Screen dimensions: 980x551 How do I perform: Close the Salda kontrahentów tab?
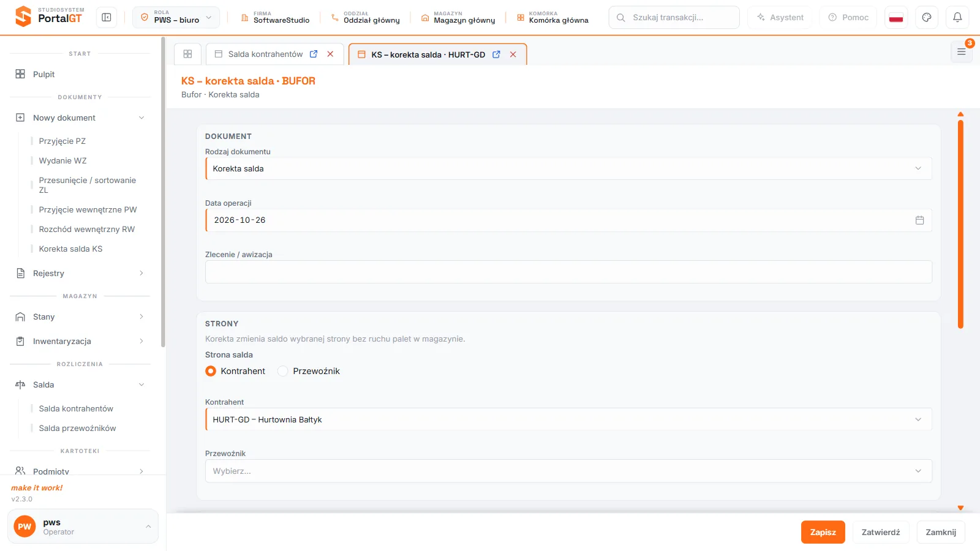coord(330,54)
